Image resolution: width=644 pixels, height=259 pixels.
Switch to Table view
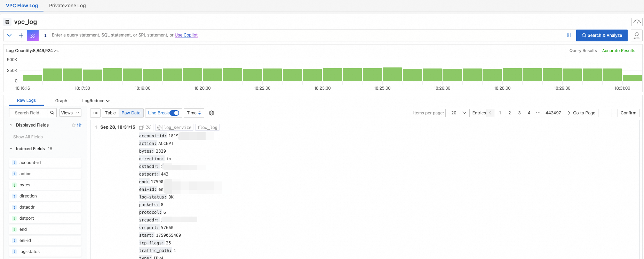110,113
